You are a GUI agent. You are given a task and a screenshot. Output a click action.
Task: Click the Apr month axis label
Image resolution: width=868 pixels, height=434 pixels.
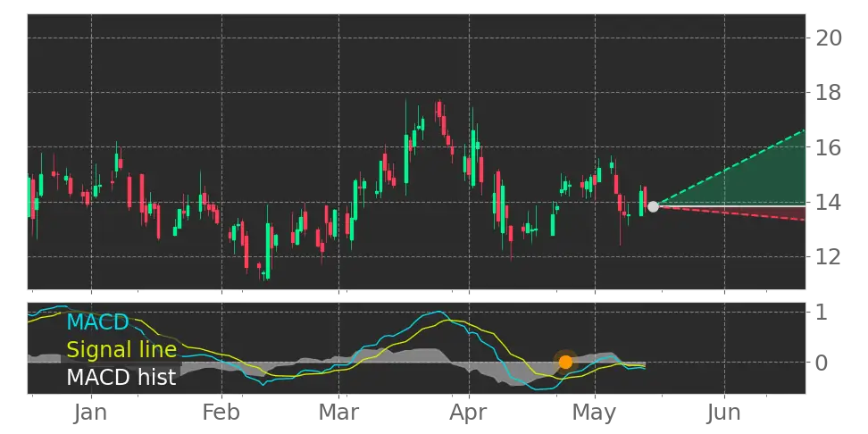tap(469, 413)
